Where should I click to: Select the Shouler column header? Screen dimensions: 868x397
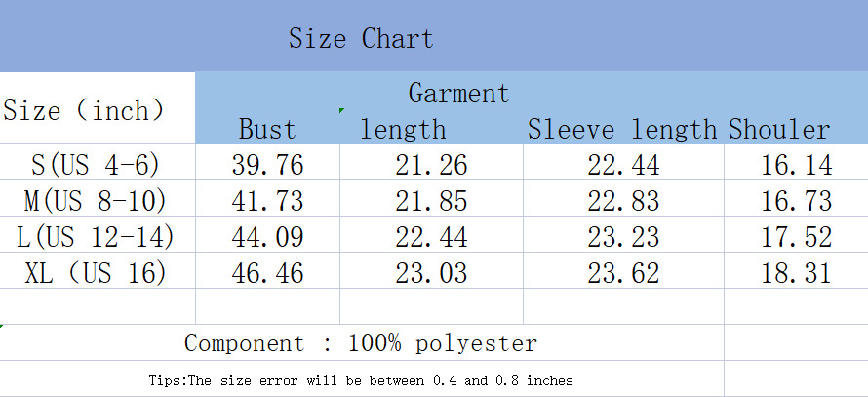pos(779,129)
